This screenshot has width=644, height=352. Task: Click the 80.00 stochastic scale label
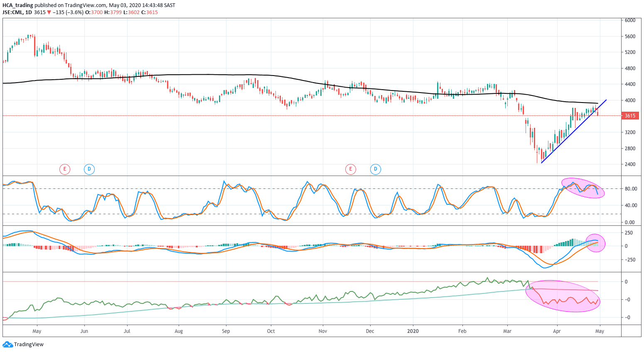pos(631,189)
